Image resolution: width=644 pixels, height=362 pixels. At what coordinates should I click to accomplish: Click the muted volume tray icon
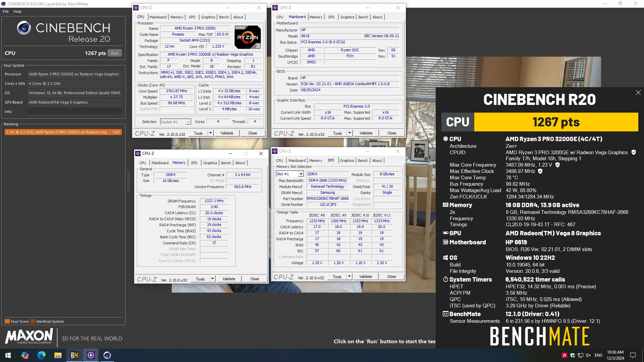tap(588, 355)
